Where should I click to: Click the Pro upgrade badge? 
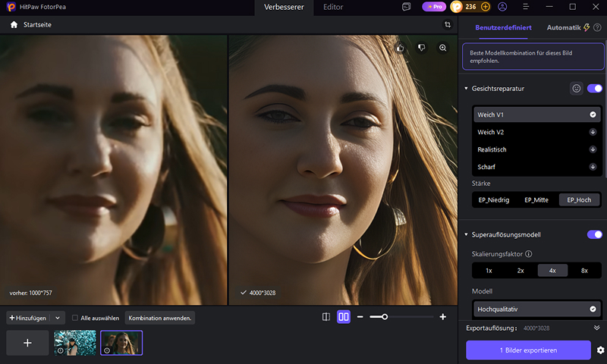[x=434, y=7]
